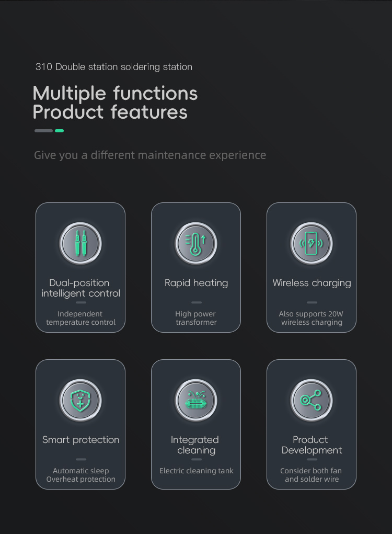Viewport: 392px width, 534px height.
Task: Click the phone wireless charging icon
Action: click(312, 243)
